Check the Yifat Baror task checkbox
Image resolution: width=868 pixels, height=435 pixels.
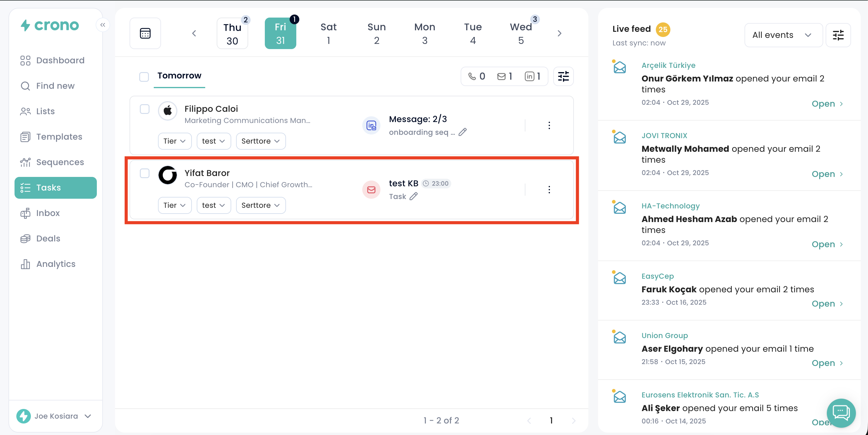pyautogui.click(x=145, y=173)
